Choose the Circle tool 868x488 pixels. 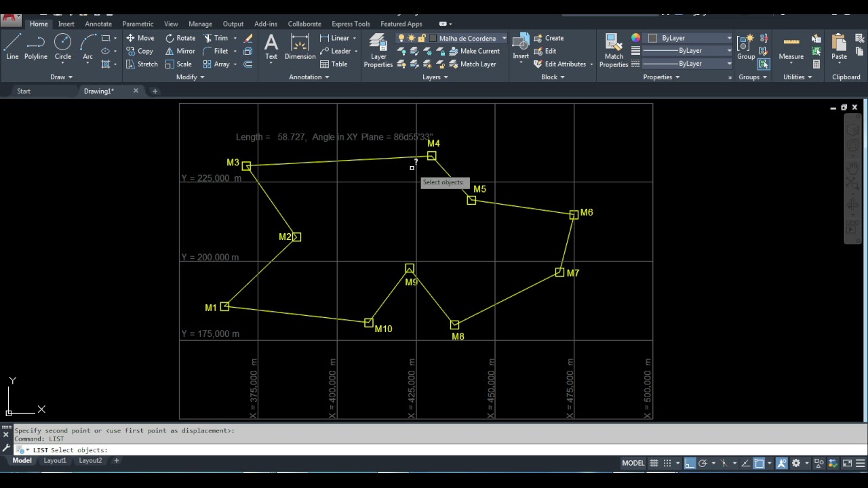click(x=62, y=47)
